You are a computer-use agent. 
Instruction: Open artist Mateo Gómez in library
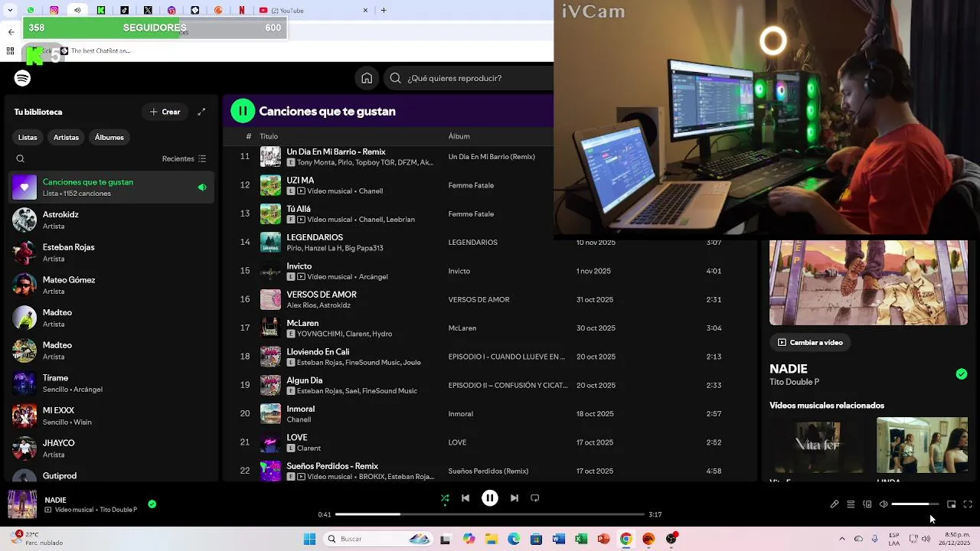click(x=111, y=285)
